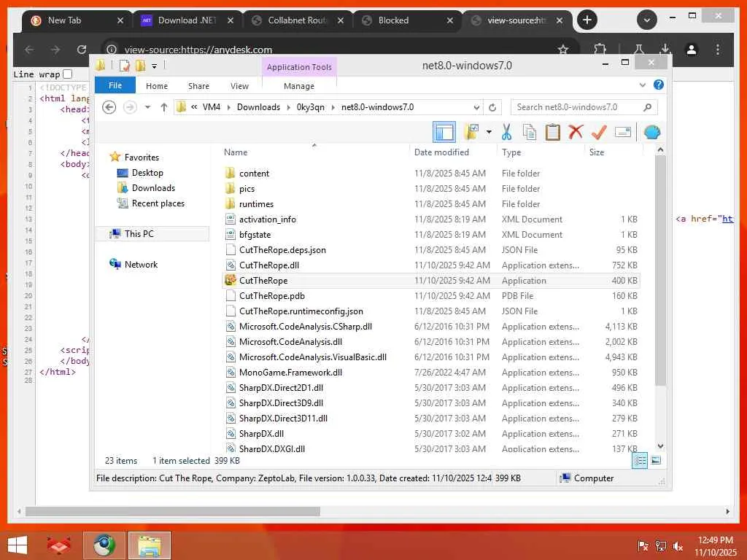The image size is (747, 560).
Task: Click the folder options icon in toolbar
Action: tap(472, 132)
